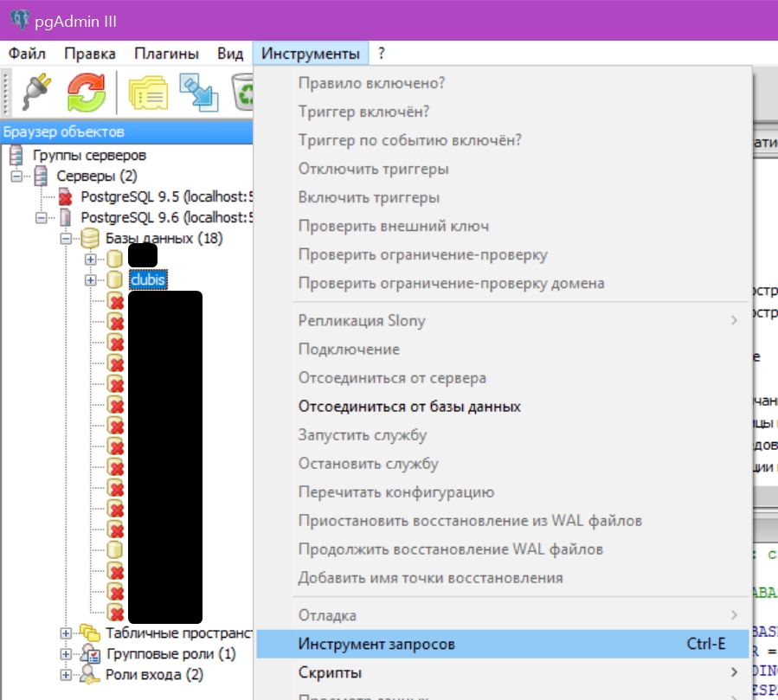Open the Файл menu
The width and height of the screenshot is (778, 700).
click(28, 53)
